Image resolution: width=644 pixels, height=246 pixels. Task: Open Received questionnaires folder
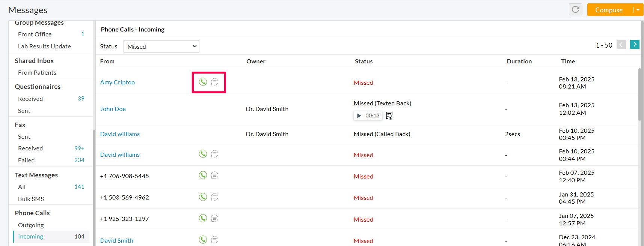click(x=30, y=99)
